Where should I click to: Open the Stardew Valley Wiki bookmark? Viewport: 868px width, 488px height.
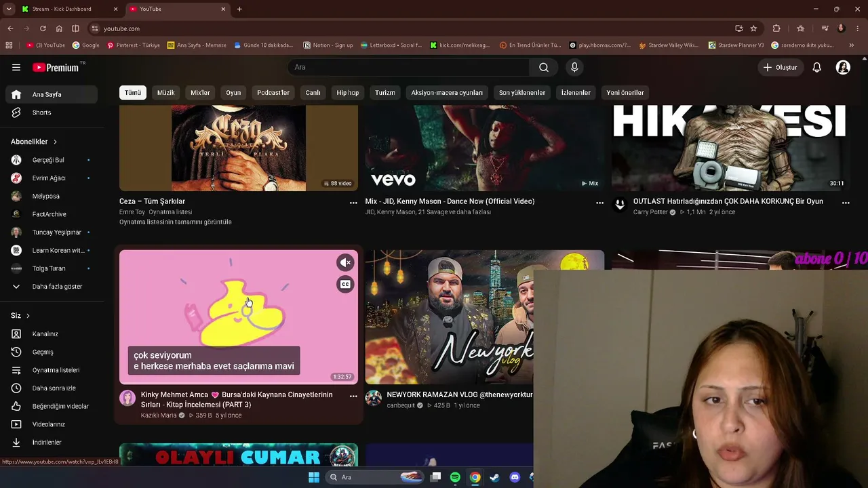(667, 45)
